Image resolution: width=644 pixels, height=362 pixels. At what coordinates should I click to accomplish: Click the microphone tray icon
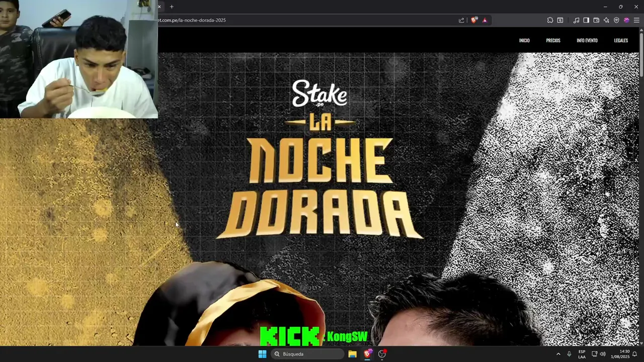[x=569, y=354]
